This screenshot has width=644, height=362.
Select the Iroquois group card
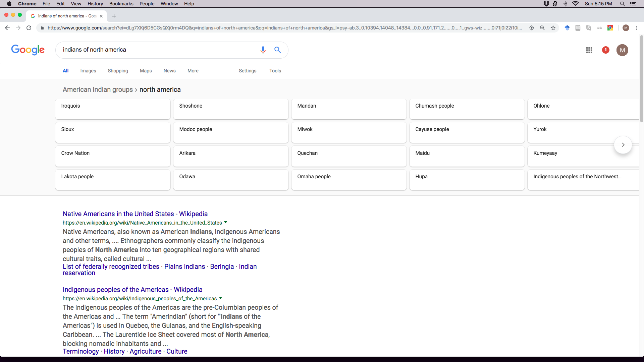(113, 109)
